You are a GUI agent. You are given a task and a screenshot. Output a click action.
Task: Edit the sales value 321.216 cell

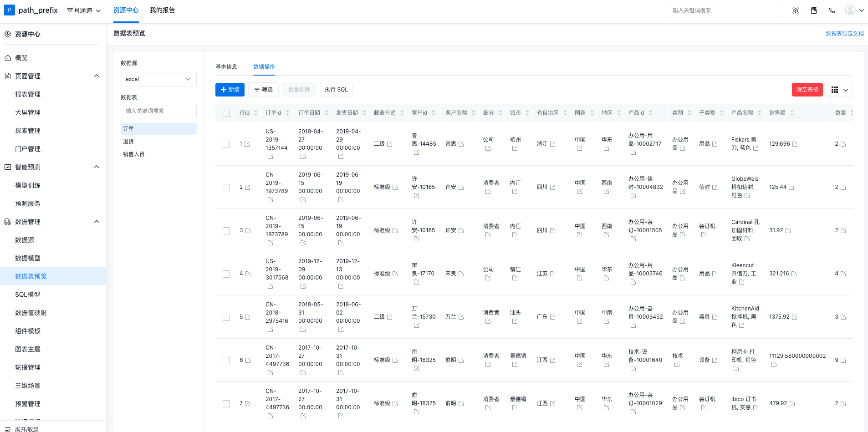pyautogui.click(x=794, y=274)
